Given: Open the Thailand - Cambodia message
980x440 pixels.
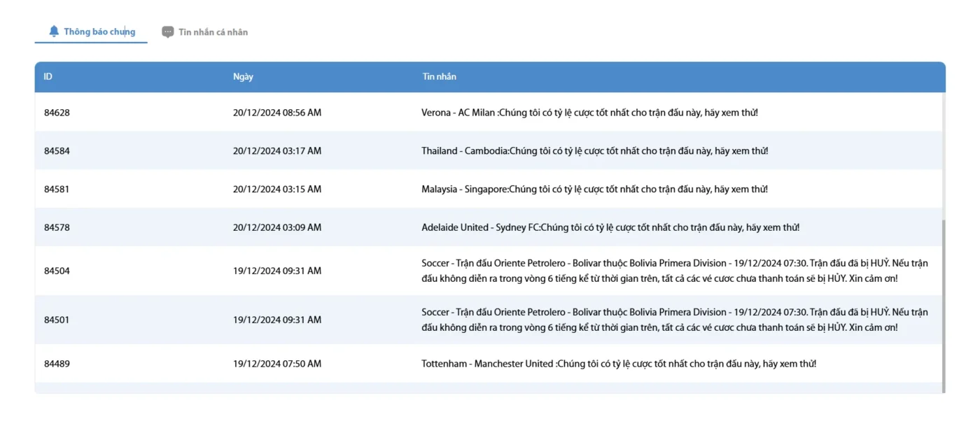Looking at the screenshot, I should tap(595, 151).
